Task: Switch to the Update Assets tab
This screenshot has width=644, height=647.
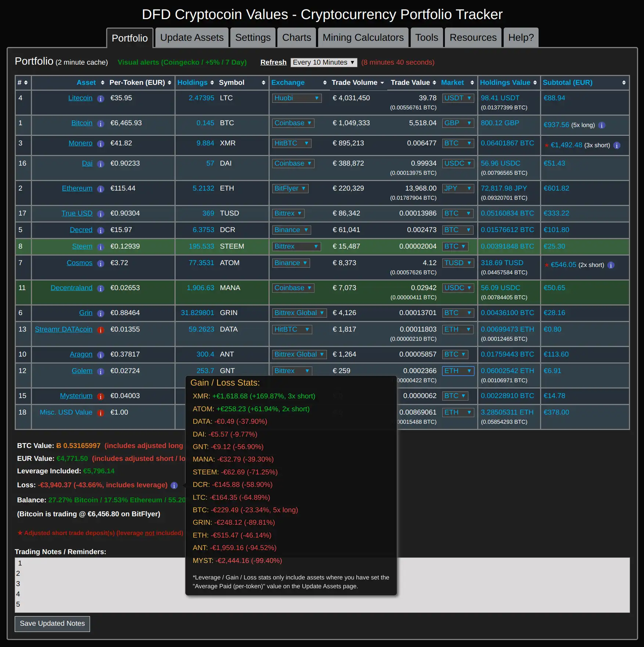Action: pos(192,37)
